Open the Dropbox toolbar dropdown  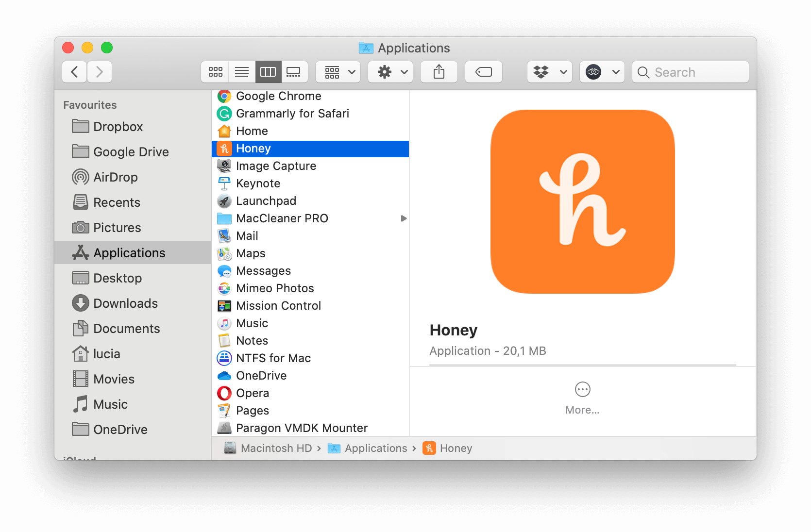[x=550, y=72]
